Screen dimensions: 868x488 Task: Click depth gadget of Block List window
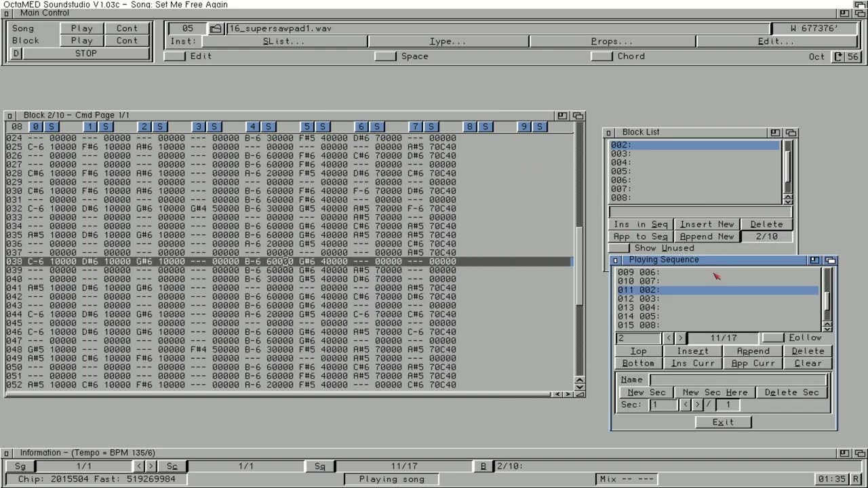791,133
